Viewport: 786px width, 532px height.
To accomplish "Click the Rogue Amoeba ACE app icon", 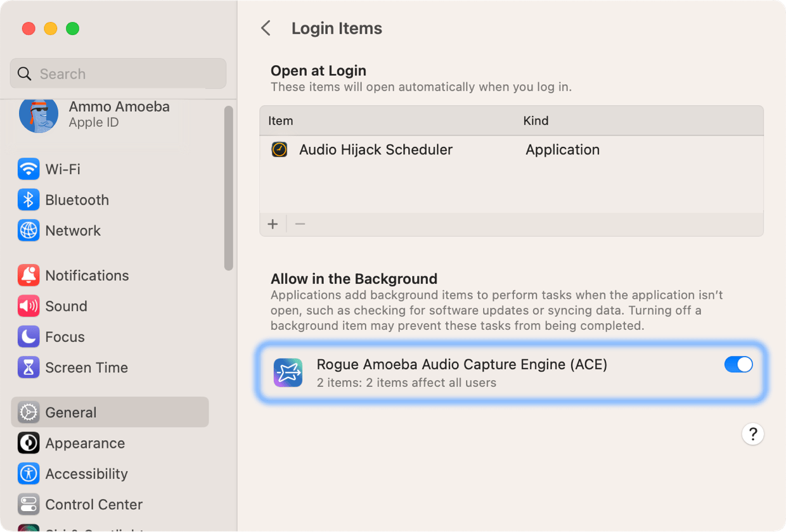I will pyautogui.click(x=288, y=372).
